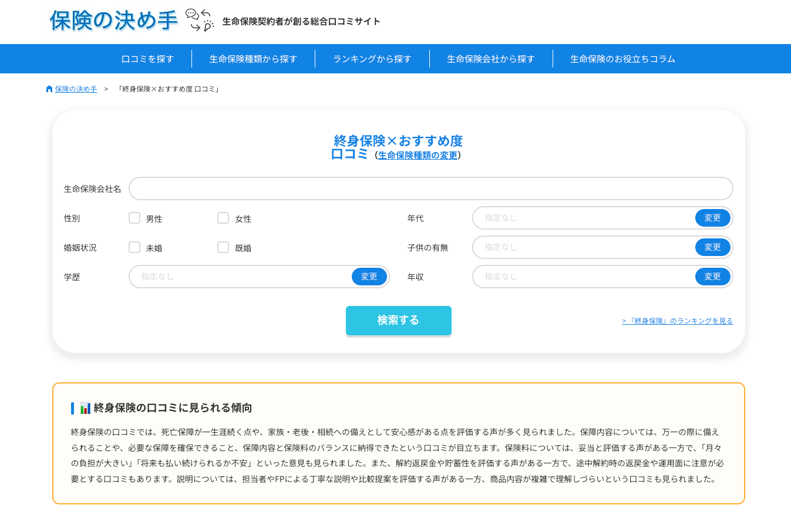Check the 女性 checkbox
This screenshot has width=791, height=532.
tap(223, 218)
